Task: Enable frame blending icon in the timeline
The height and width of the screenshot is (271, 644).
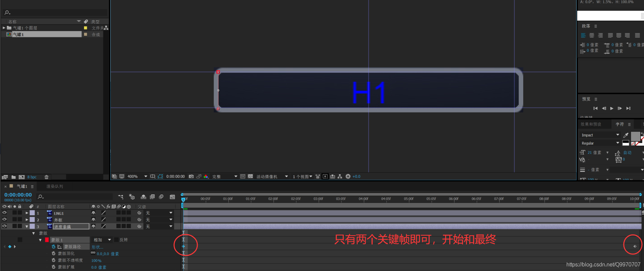Action: (152, 197)
